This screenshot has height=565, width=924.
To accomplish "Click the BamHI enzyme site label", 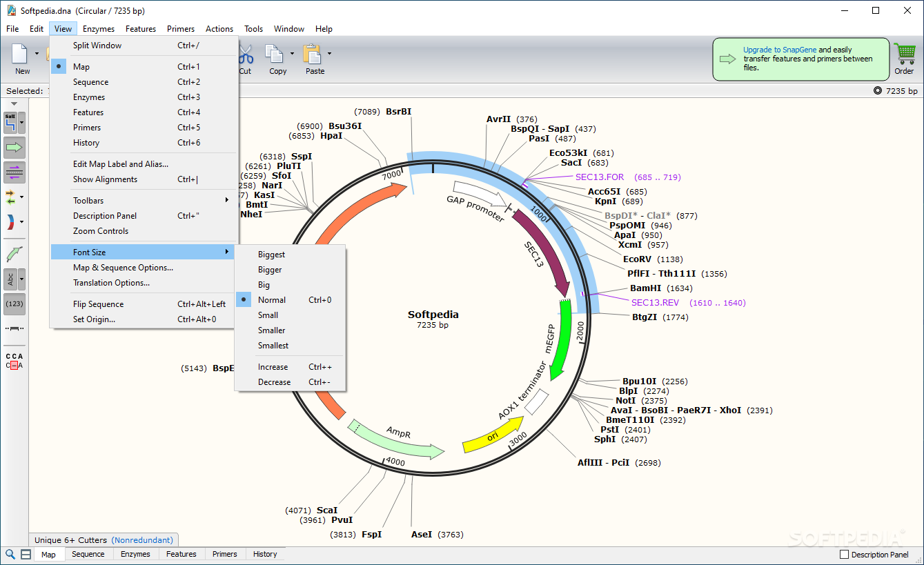I will (645, 288).
